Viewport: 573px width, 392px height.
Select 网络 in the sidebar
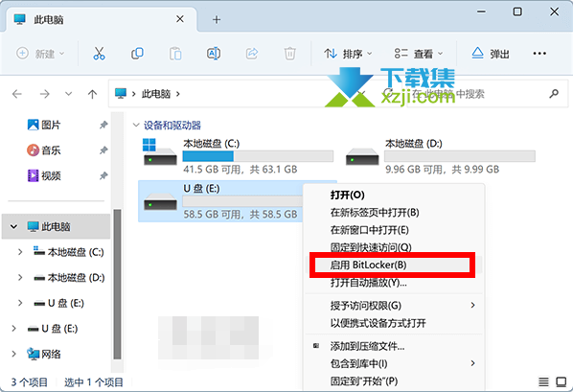tap(44, 354)
